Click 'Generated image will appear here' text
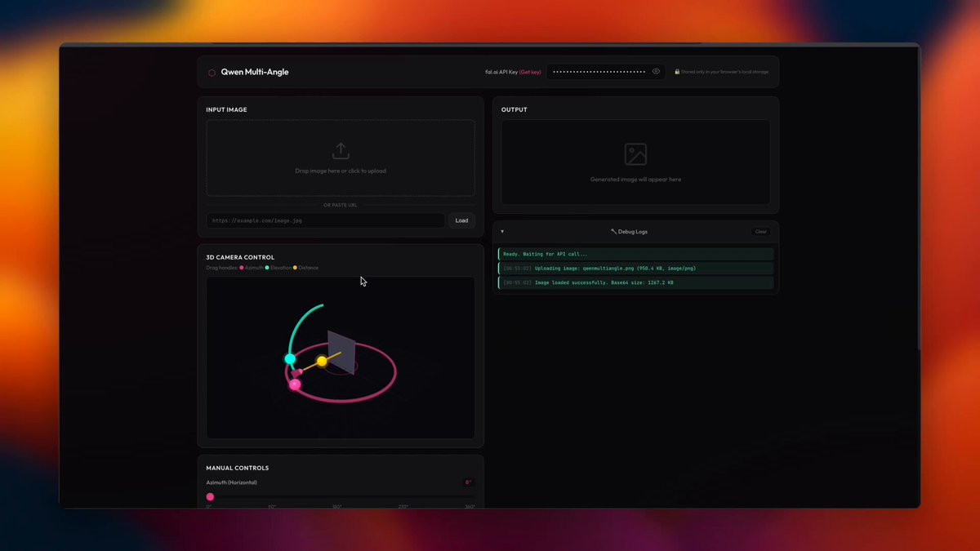The height and width of the screenshot is (551, 980). [635, 180]
